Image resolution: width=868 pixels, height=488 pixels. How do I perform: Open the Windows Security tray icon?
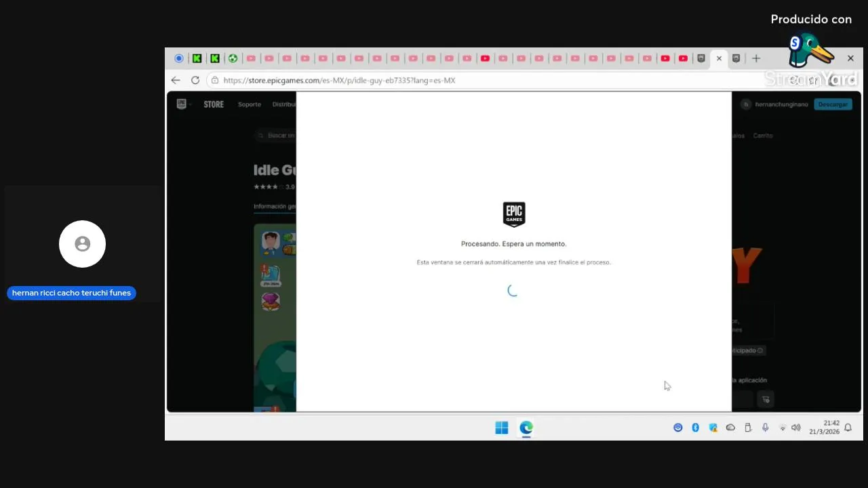[713, 428]
